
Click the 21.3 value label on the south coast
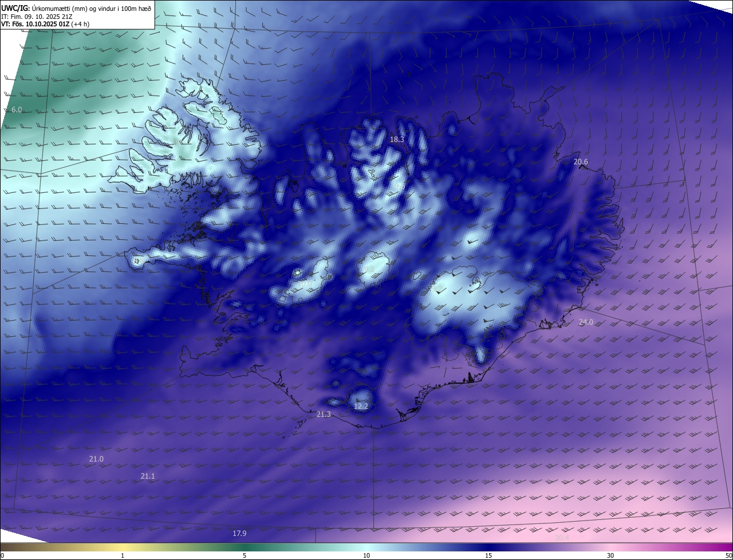point(324,414)
